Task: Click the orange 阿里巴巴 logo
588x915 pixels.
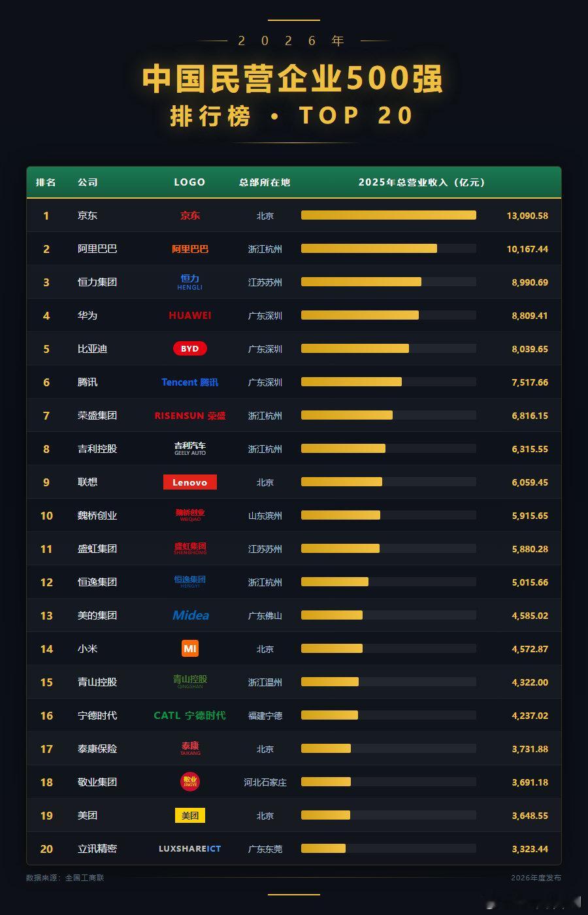Action: [x=190, y=248]
